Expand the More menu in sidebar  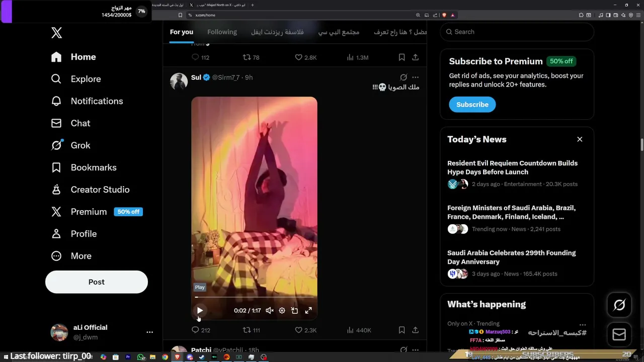(x=71, y=256)
